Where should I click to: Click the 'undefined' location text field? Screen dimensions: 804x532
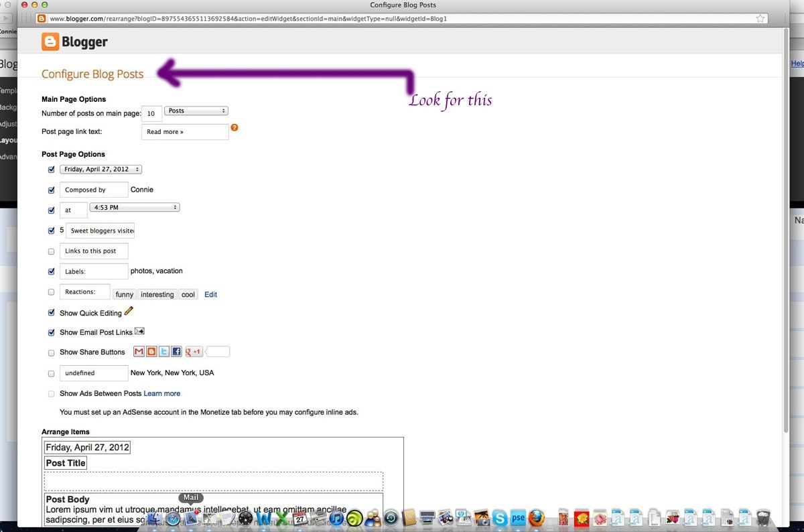pyautogui.click(x=94, y=373)
